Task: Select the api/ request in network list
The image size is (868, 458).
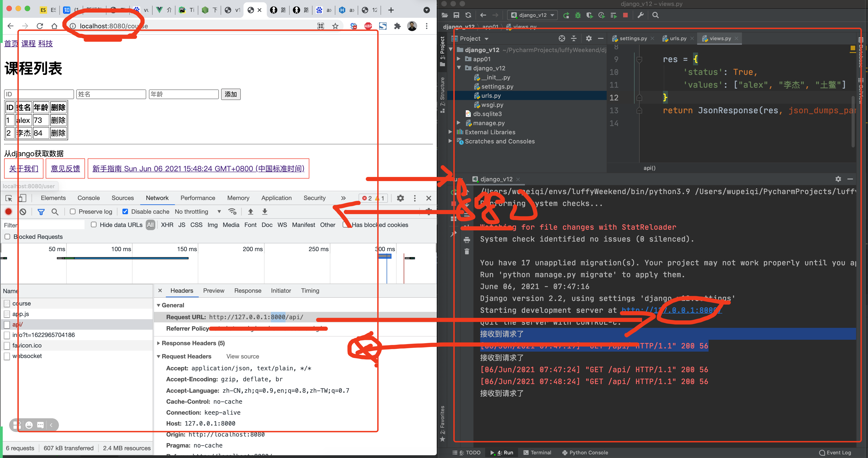Action: 77,325
